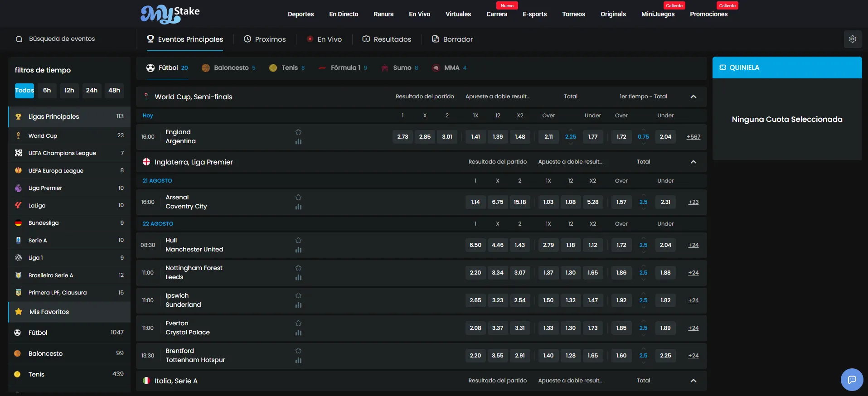Open statistics icon for England vs Argentina
868x396 pixels.
click(x=298, y=141)
